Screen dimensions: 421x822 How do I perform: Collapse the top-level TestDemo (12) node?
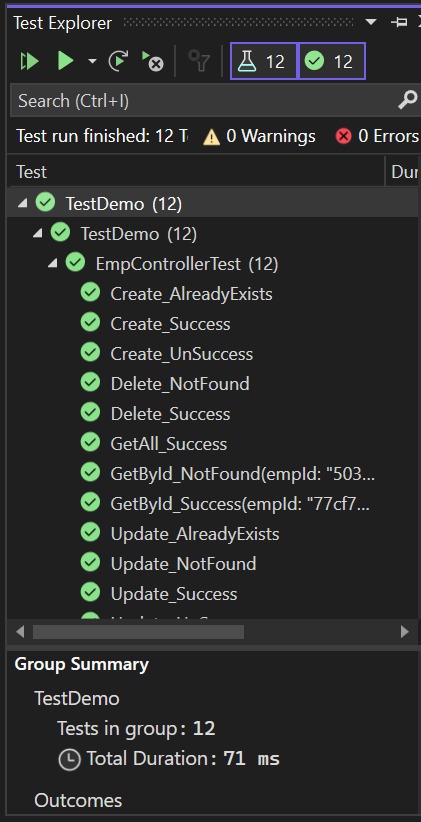click(x=22, y=203)
